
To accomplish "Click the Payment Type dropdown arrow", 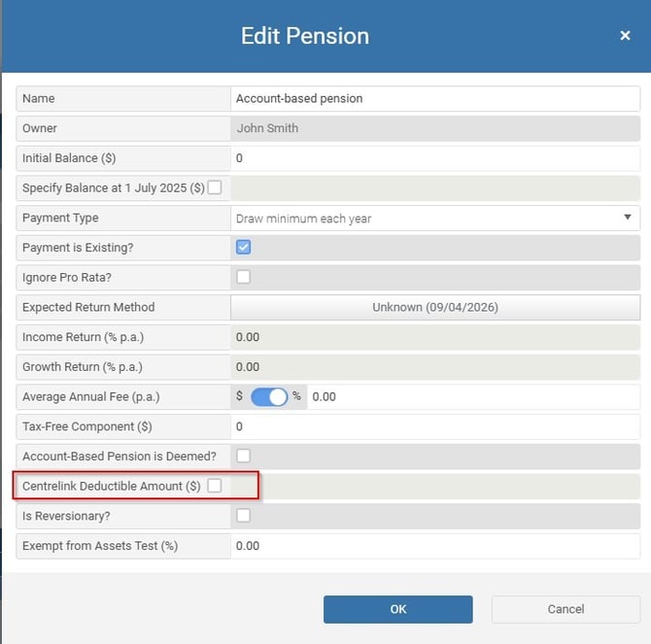I will pos(628,218).
